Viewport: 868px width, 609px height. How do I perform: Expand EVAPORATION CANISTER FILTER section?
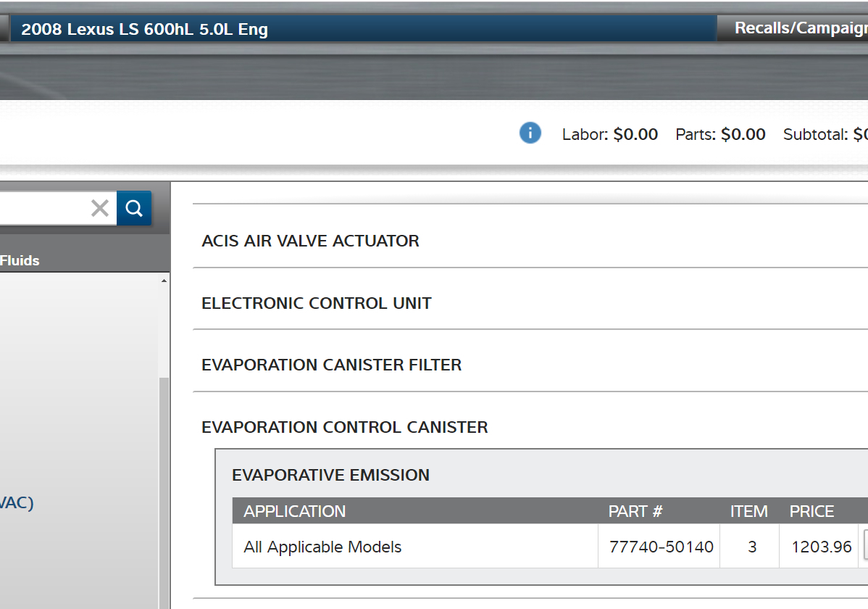coord(331,365)
